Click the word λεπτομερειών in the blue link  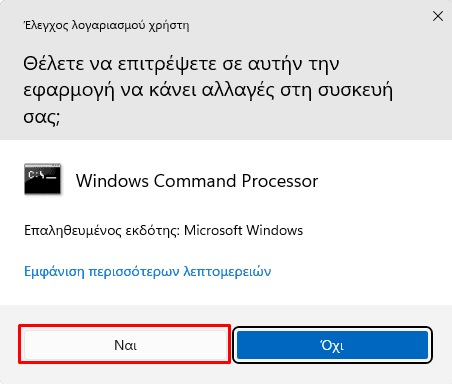[227, 271]
